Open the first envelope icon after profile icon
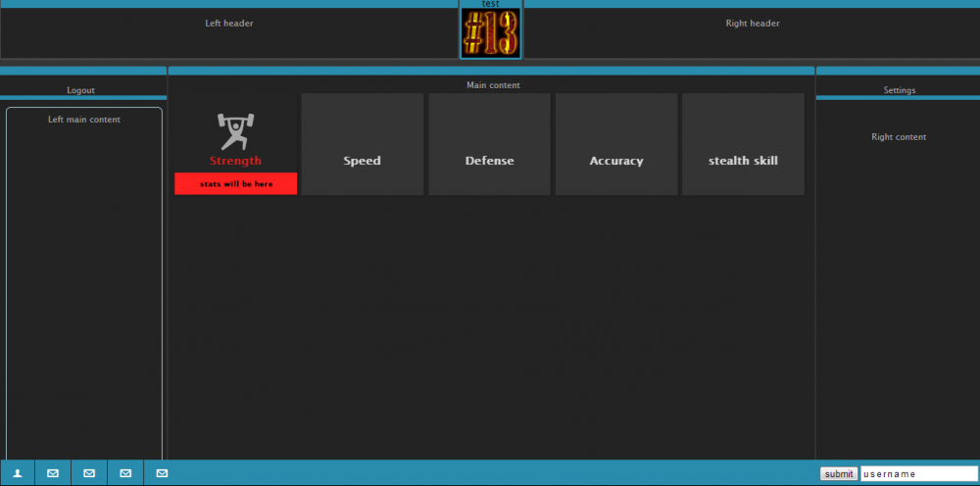The width and height of the screenshot is (980, 486). (x=53, y=473)
